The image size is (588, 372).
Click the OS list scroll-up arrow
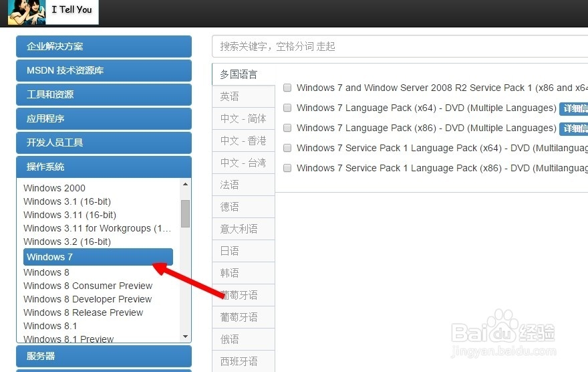coord(185,184)
